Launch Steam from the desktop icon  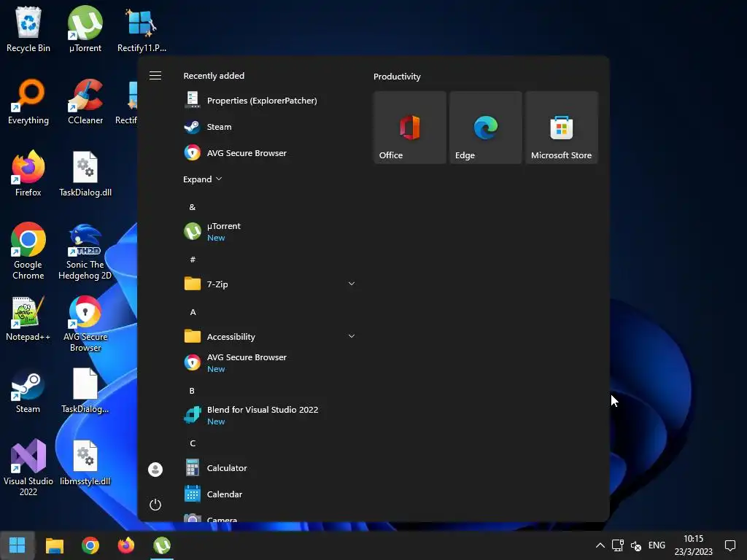click(28, 391)
